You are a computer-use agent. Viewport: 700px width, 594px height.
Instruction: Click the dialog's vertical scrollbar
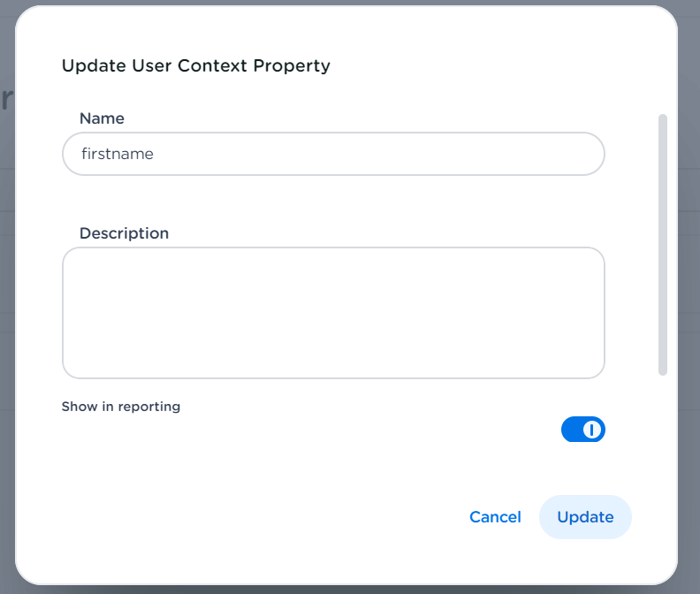click(663, 244)
